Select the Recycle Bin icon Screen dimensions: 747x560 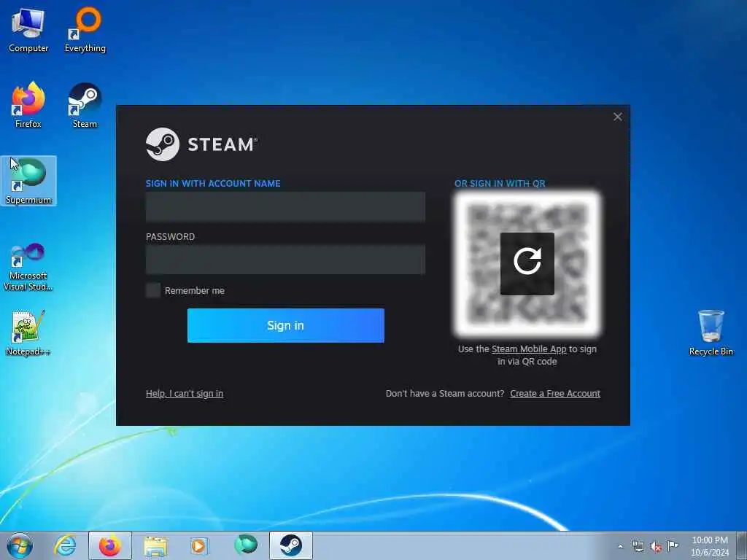point(711,332)
